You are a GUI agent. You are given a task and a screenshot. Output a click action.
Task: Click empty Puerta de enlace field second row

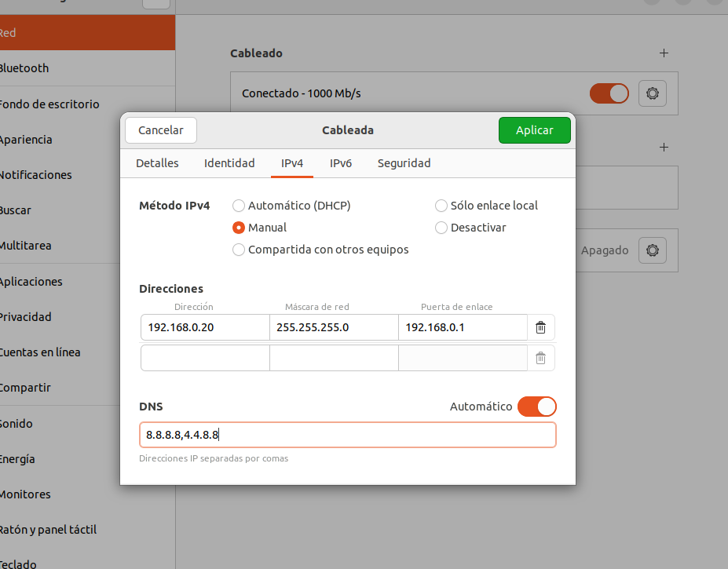click(463, 358)
